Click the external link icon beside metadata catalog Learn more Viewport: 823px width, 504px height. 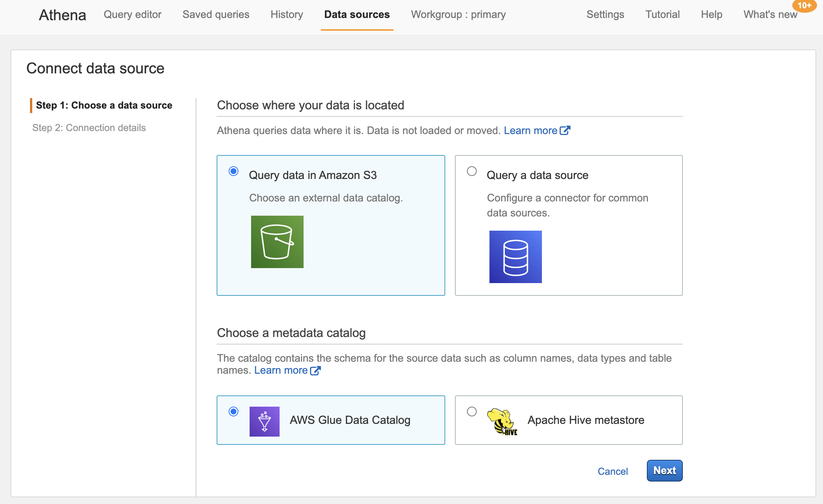point(316,370)
